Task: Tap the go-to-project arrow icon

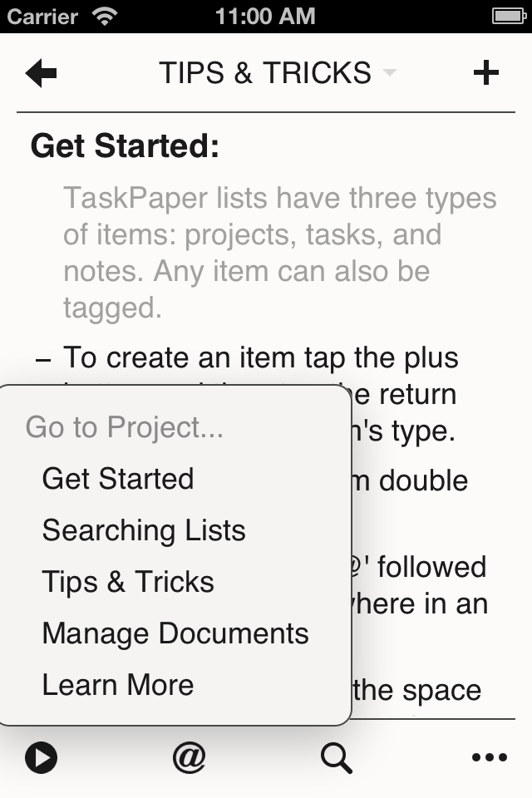Action: [x=41, y=758]
